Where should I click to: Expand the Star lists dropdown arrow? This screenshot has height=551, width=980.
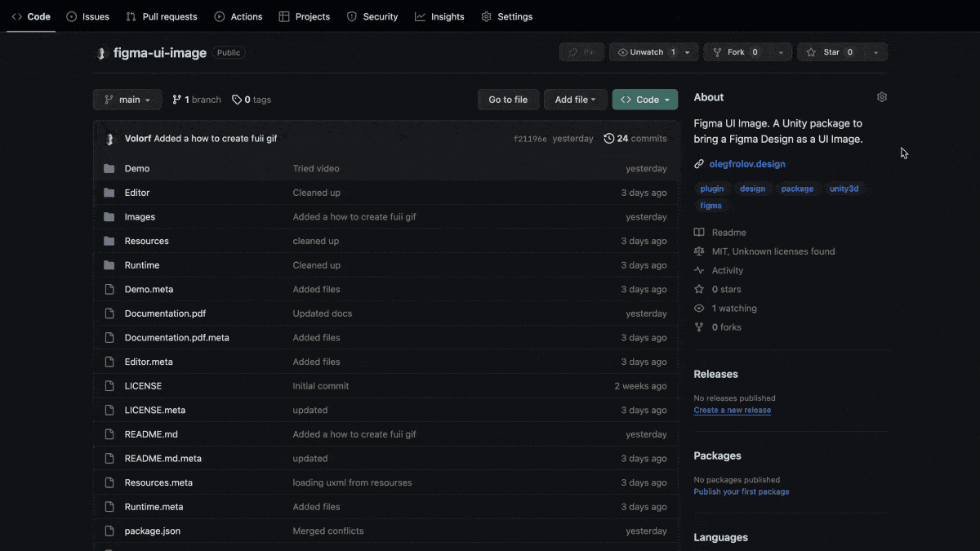(876, 52)
